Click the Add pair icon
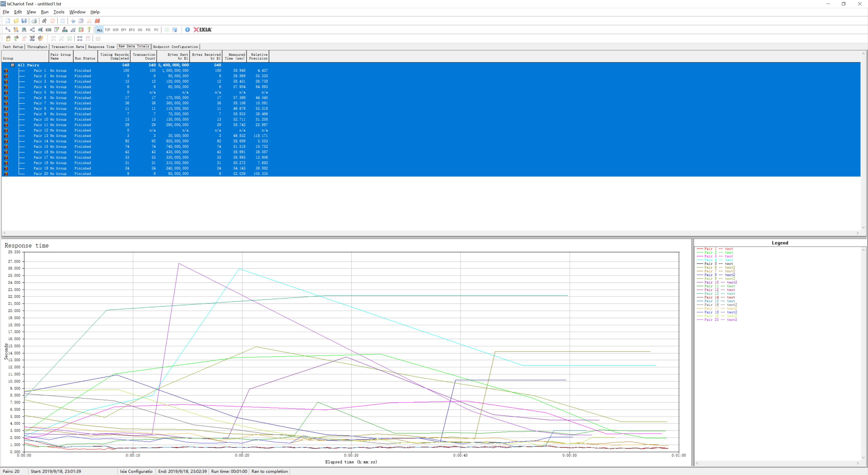This screenshot has width=868, height=475. pyautogui.click(x=8, y=30)
